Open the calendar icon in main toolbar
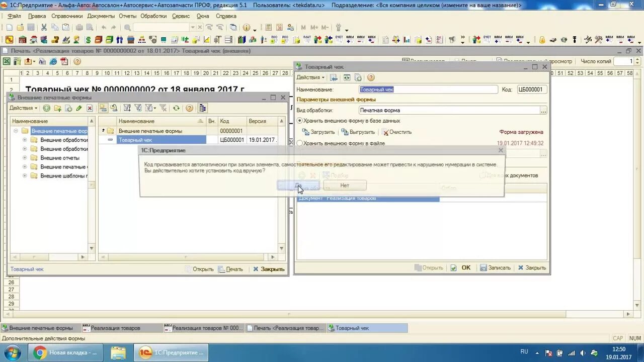 click(278, 28)
